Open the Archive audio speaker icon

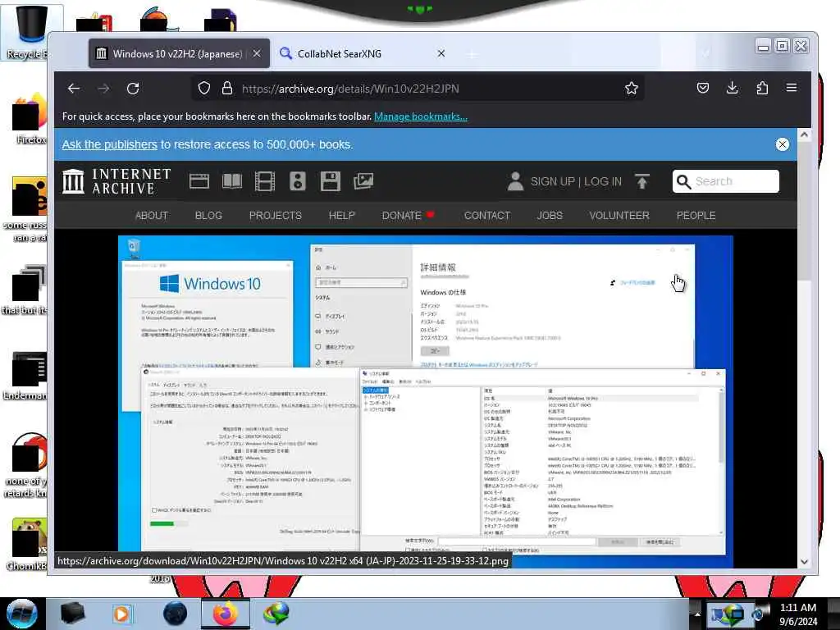coord(297,181)
